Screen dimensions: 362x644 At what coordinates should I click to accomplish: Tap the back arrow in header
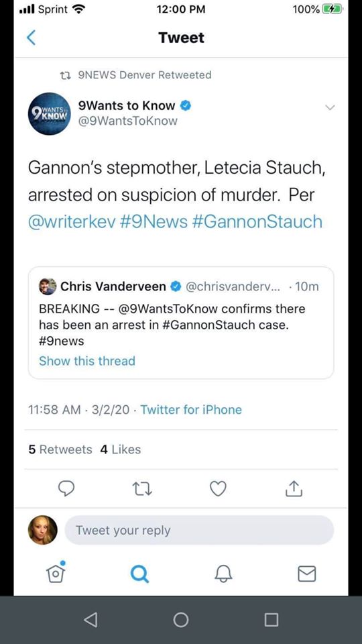coord(31,38)
